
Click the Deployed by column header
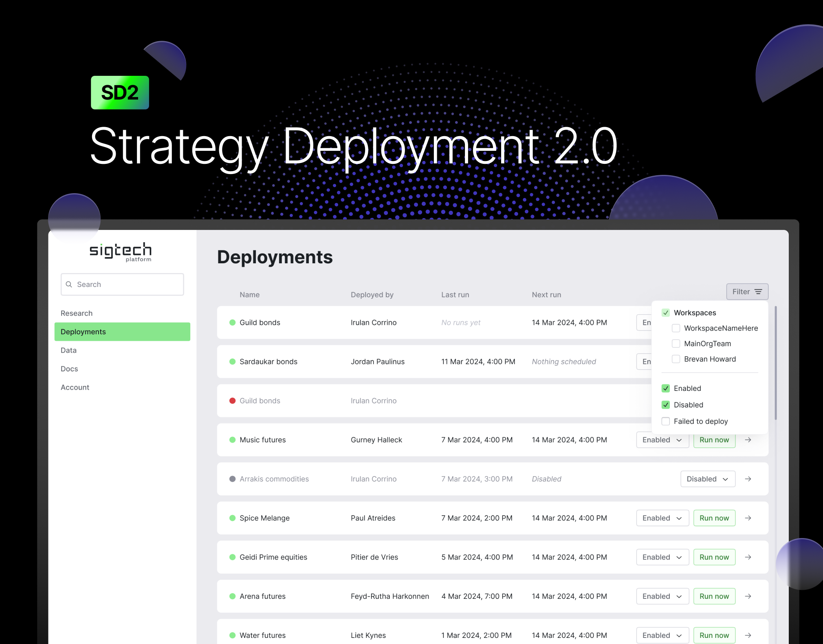[x=372, y=295]
